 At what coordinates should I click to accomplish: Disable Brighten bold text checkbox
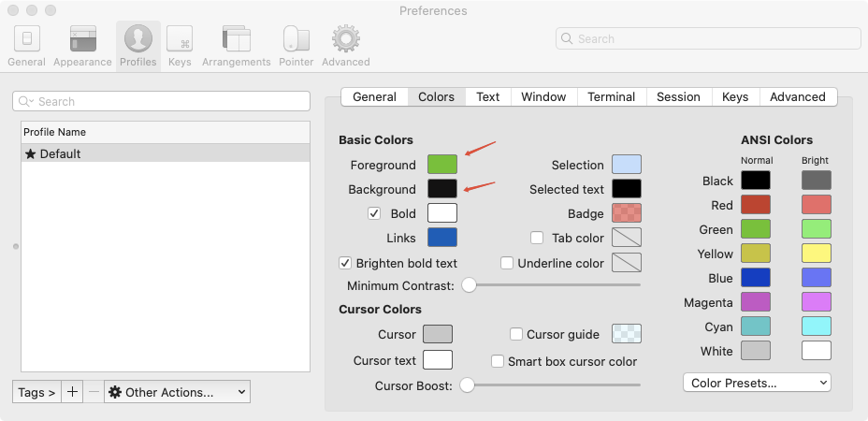tap(345, 263)
